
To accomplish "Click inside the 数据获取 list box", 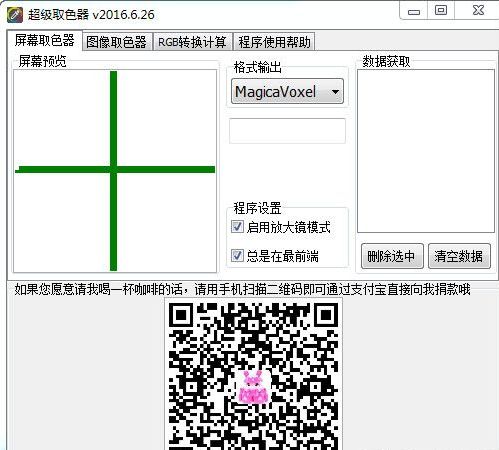I will (426, 151).
